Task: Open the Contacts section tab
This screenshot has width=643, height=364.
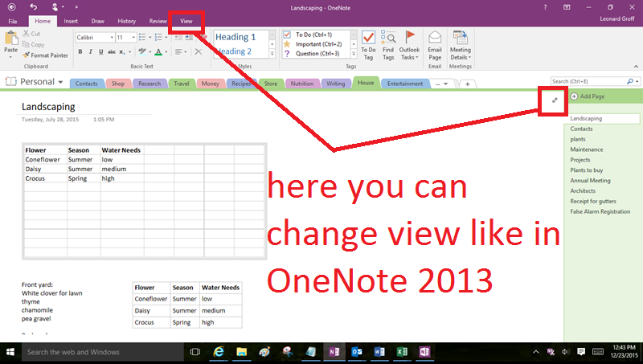Action: tap(87, 84)
